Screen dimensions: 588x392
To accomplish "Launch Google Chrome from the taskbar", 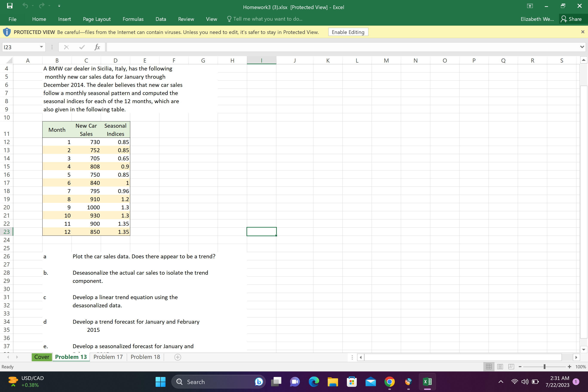I will (389, 382).
